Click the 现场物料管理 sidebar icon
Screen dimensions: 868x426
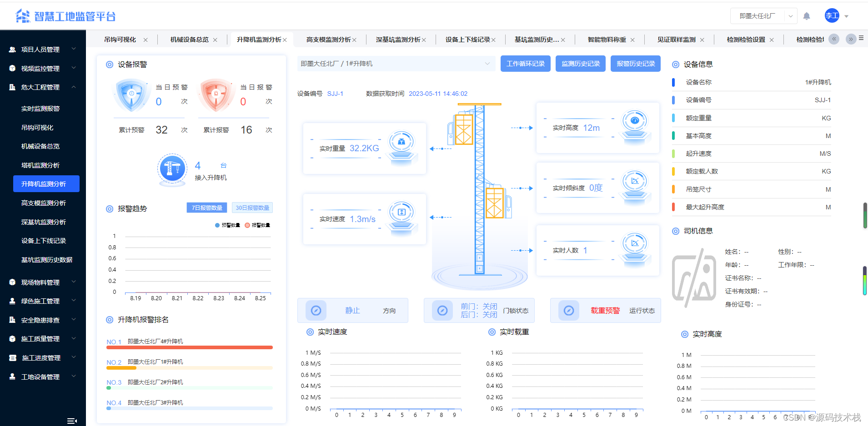(12, 282)
